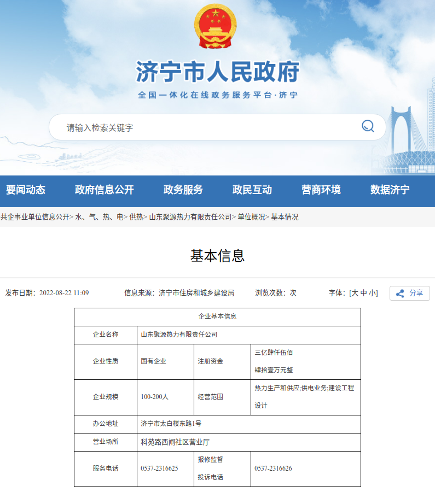Open the 政务服务 menu
Screen dimensions: 435x504
[x=183, y=190]
